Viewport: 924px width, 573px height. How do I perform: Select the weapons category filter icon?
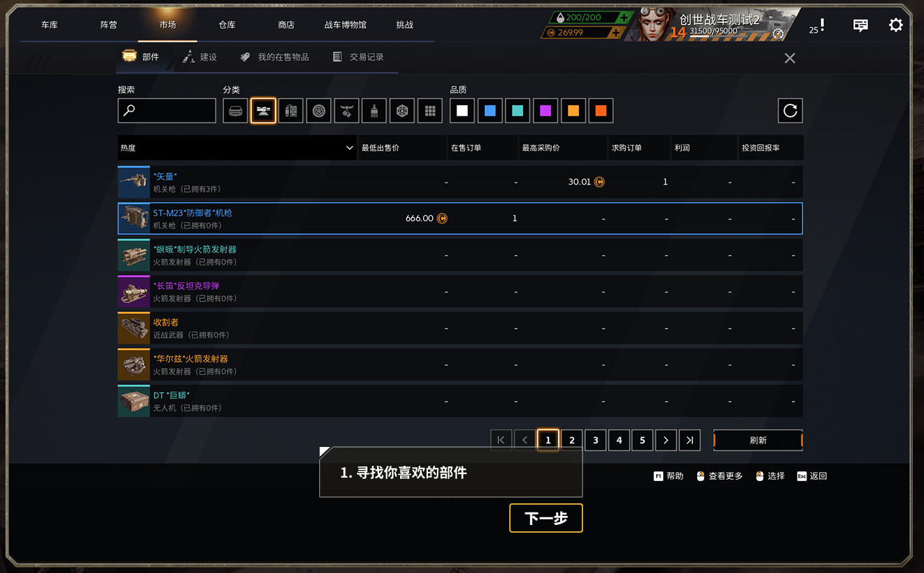(x=263, y=111)
